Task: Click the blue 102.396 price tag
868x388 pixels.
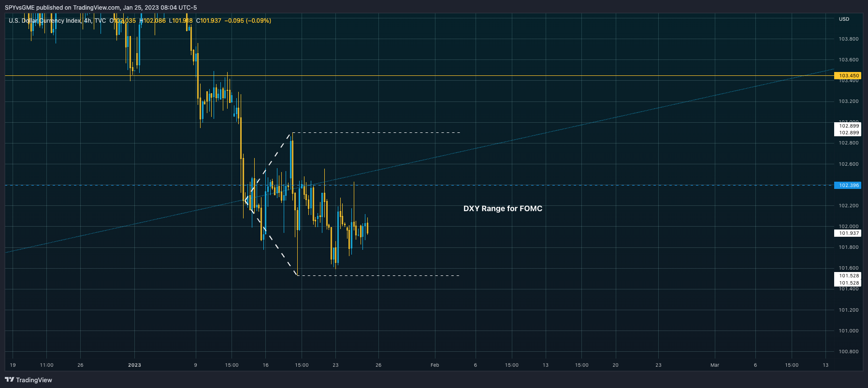Action: (x=848, y=186)
